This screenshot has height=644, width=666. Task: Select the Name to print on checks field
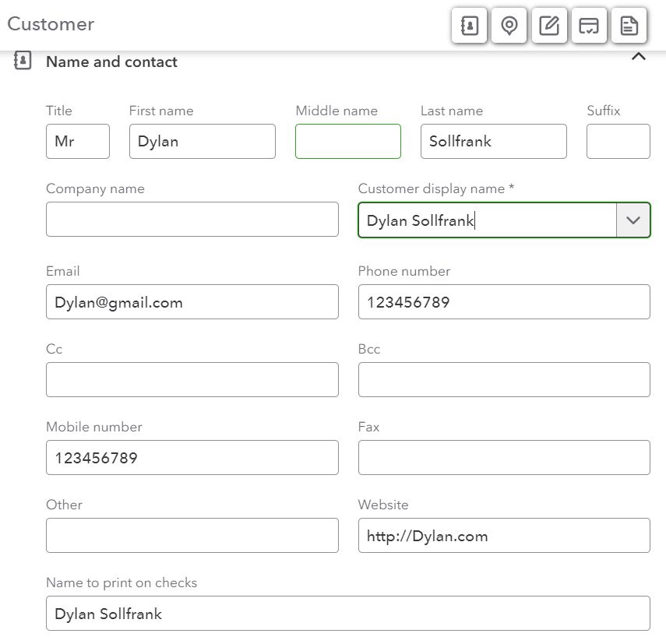tap(348, 613)
